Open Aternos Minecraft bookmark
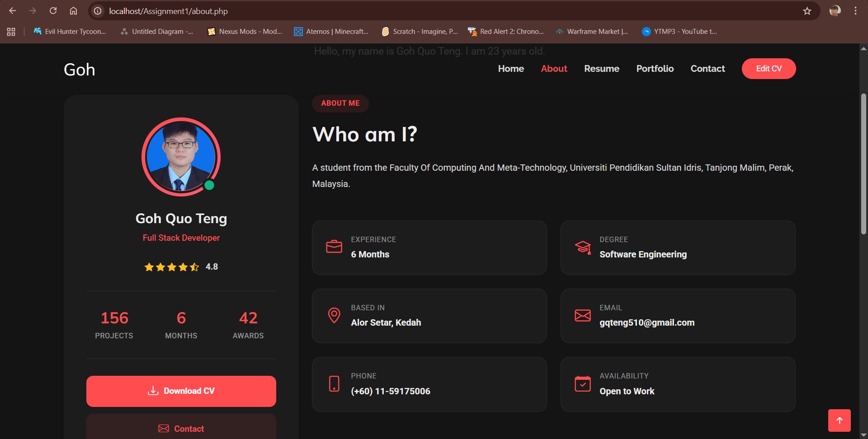The width and height of the screenshot is (868, 439). [x=331, y=32]
